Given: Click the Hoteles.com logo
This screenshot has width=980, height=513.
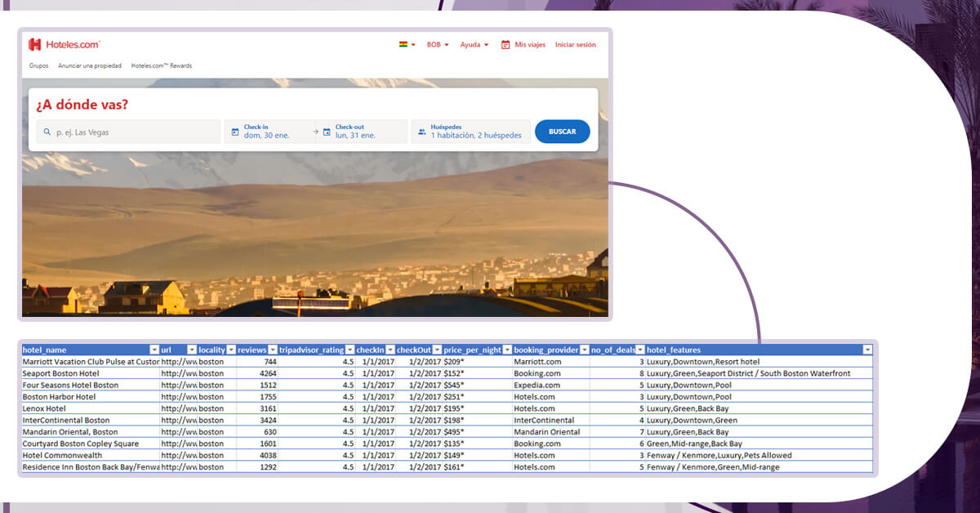Looking at the screenshot, I should click(x=64, y=44).
